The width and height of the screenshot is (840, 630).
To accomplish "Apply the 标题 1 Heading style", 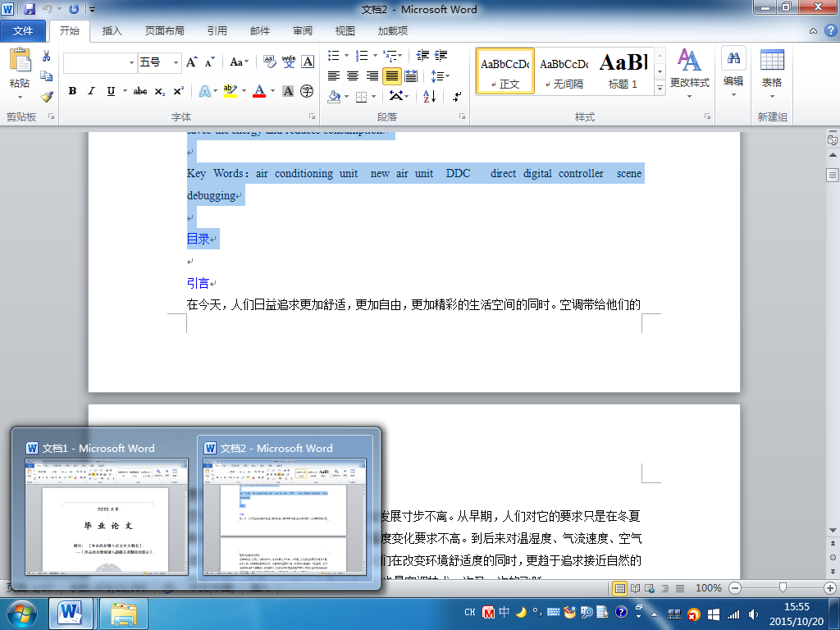I will (623, 71).
